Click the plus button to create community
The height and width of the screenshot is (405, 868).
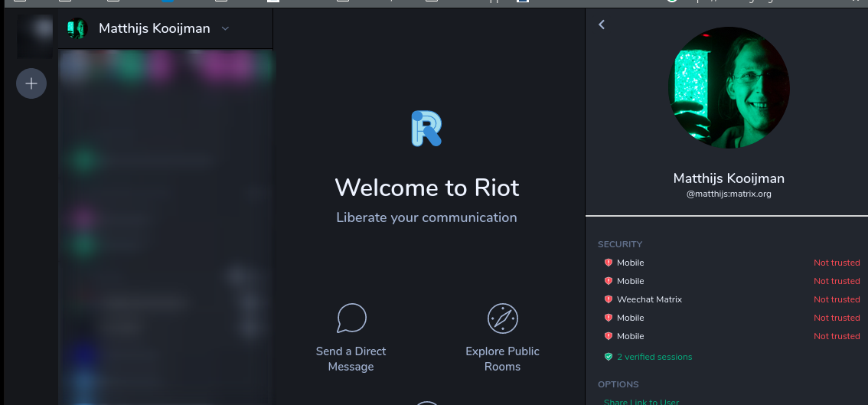click(31, 83)
